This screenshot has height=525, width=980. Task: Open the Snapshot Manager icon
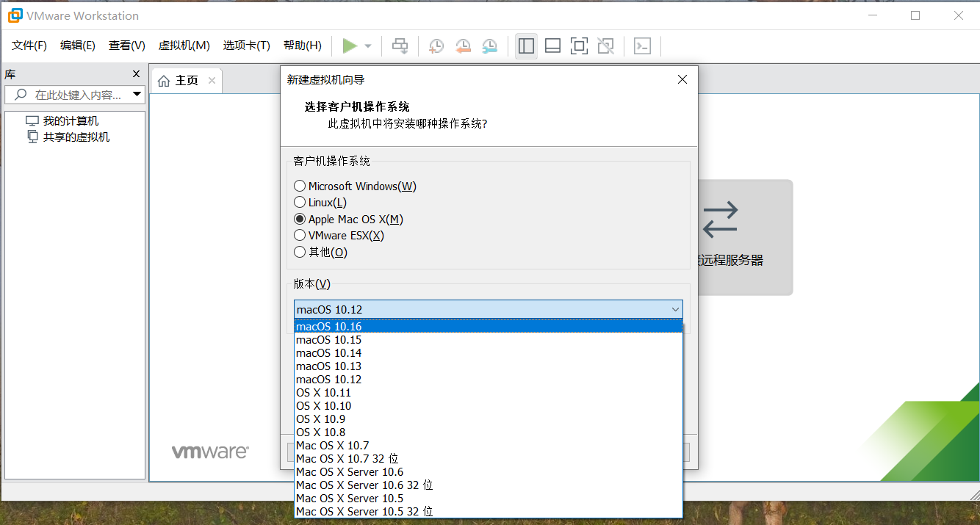pos(489,46)
